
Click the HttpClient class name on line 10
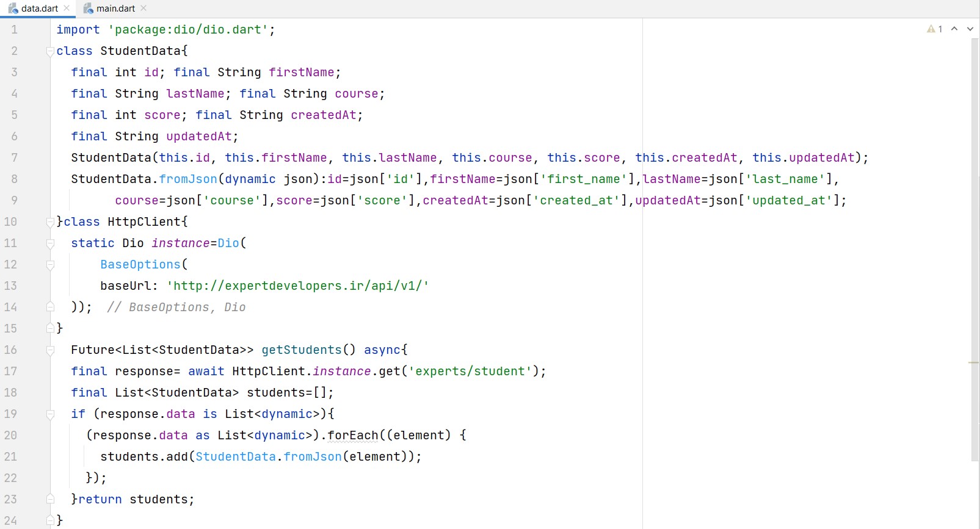(x=144, y=221)
